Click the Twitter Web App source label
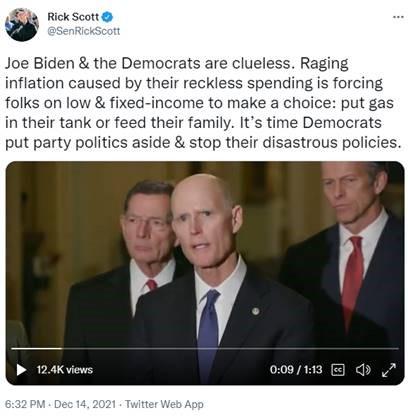Image resolution: width=408 pixels, height=420 pixels. click(164, 404)
